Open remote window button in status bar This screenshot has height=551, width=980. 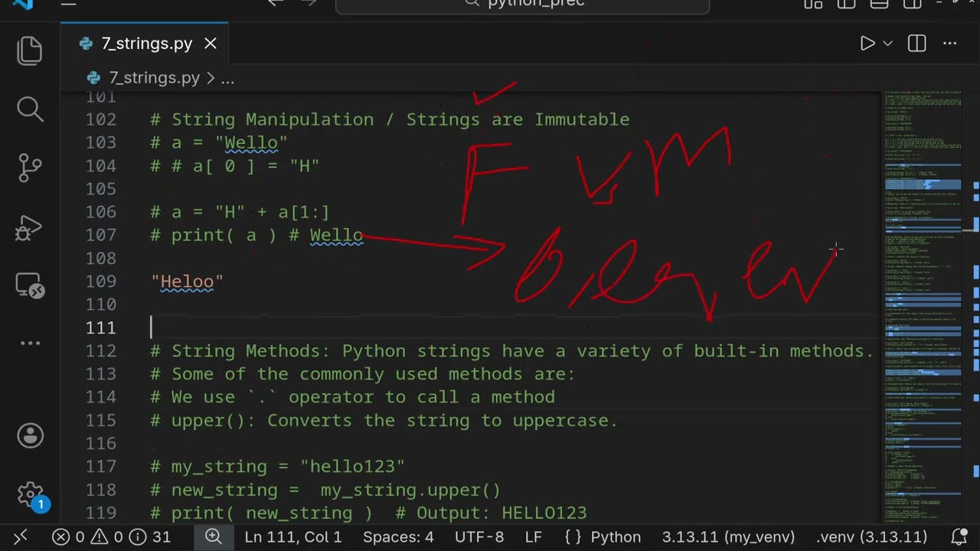click(x=21, y=536)
